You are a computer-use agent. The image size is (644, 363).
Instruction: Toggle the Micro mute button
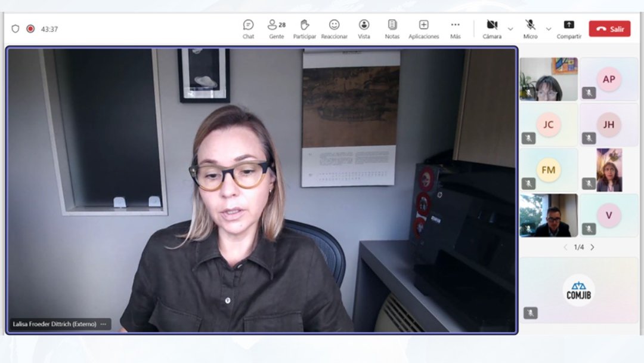[x=530, y=29]
